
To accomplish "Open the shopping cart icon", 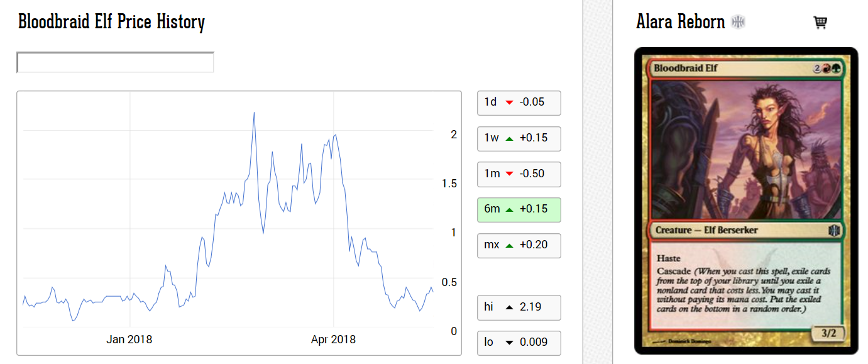I will coord(820,23).
